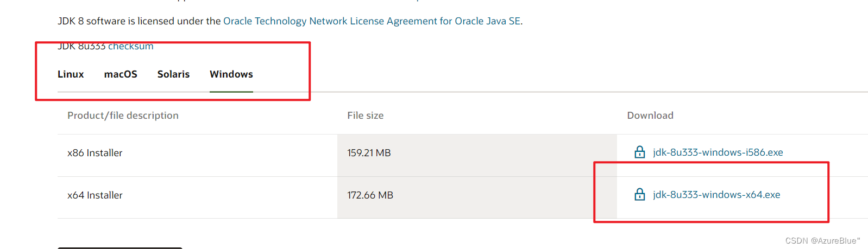Open the JDK 8u333 checksum link

point(130,47)
